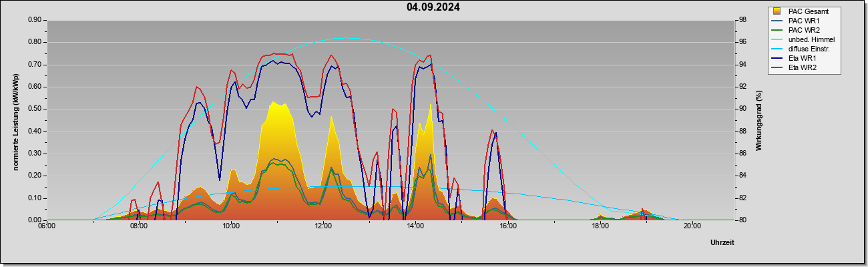Viewport: 868px width, 267px height.
Task: Click the 16:00 time axis tick label
Action: [x=507, y=226]
